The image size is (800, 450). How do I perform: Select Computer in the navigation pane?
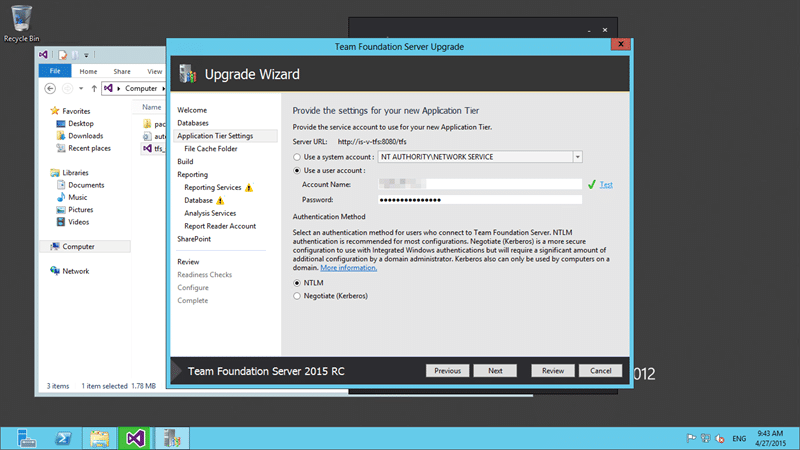(84, 246)
